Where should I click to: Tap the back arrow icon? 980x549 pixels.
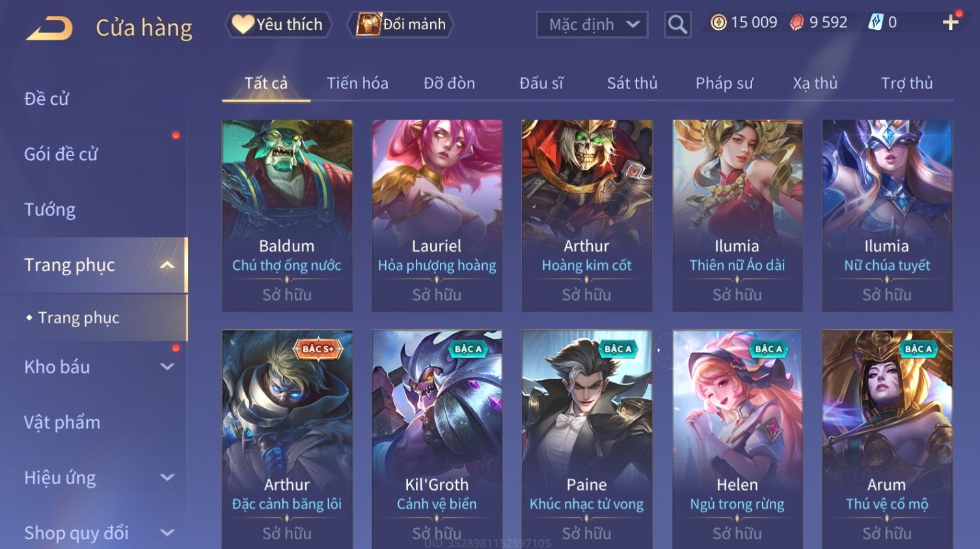pos(49,28)
